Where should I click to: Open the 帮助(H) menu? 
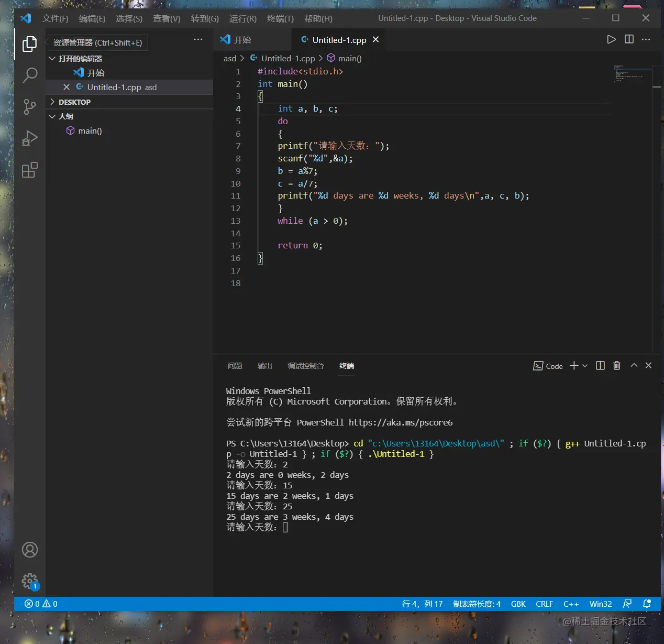(x=318, y=19)
